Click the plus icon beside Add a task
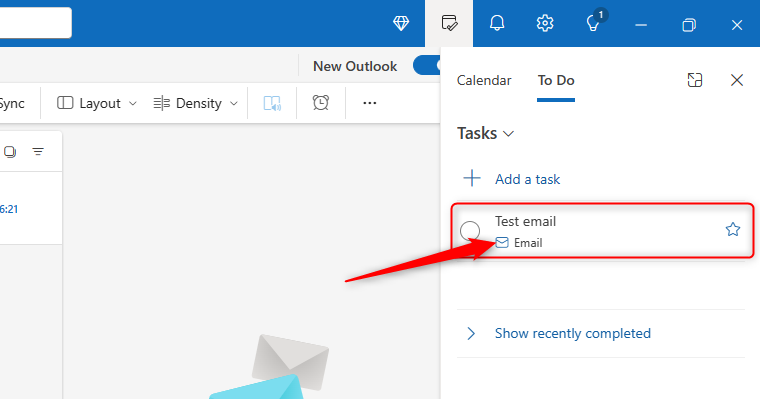This screenshot has height=399, width=760. (x=472, y=178)
